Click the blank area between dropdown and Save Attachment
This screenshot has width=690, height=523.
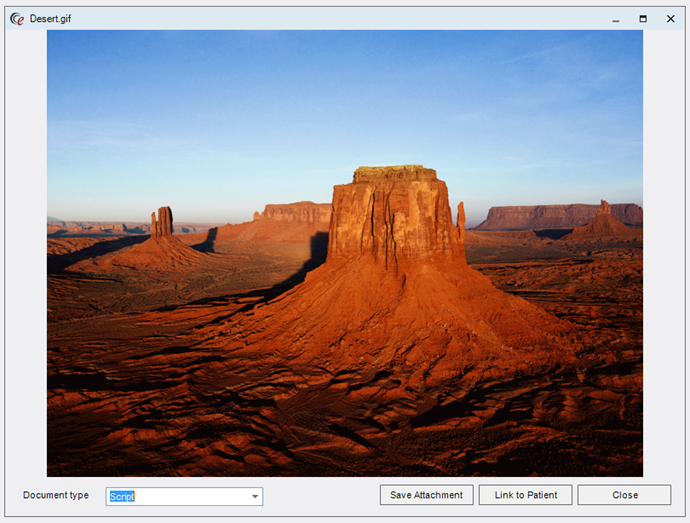(x=320, y=496)
